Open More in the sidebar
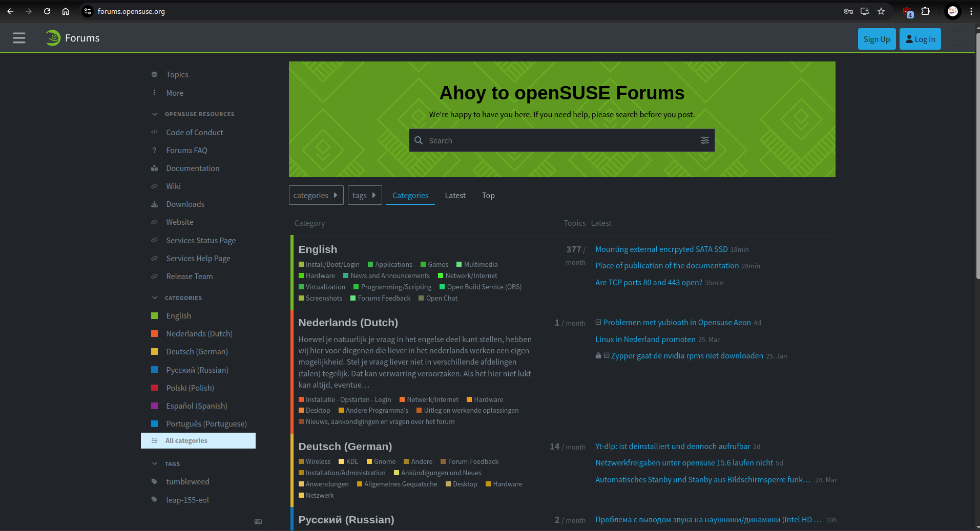The image size is (980, 531). click(175, 93)
